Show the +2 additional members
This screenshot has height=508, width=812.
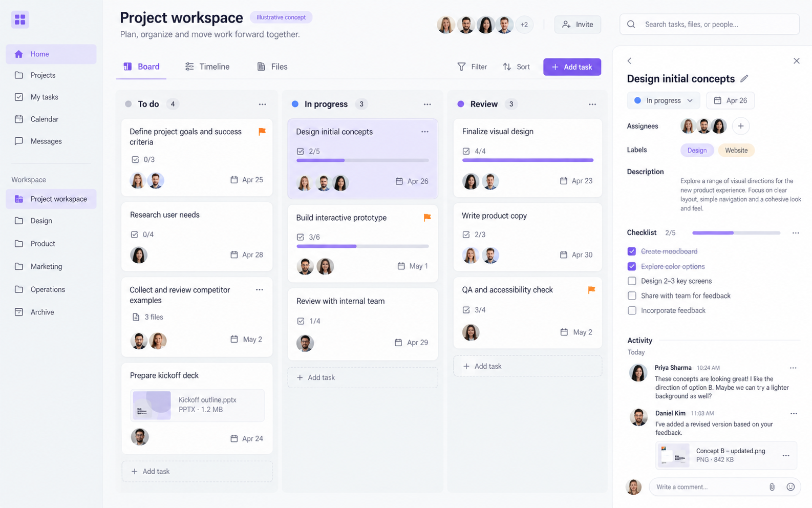(524, 25)
